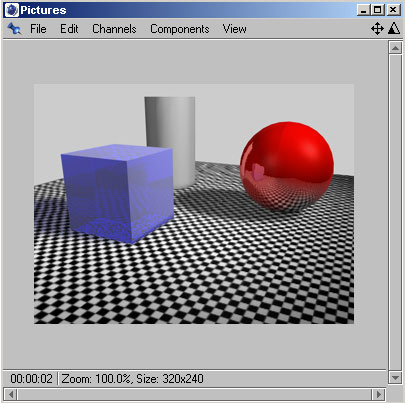
Task: Open the Components menu
Action: tap(180, 29)
